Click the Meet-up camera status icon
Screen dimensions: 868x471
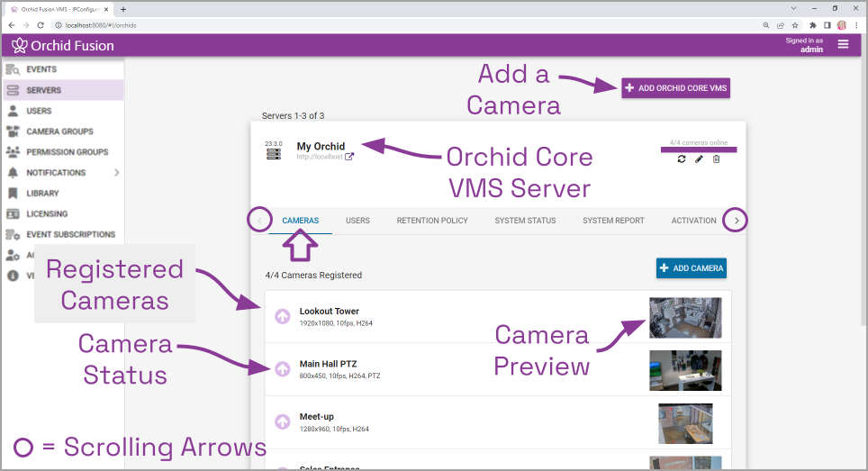pos(282,421)
